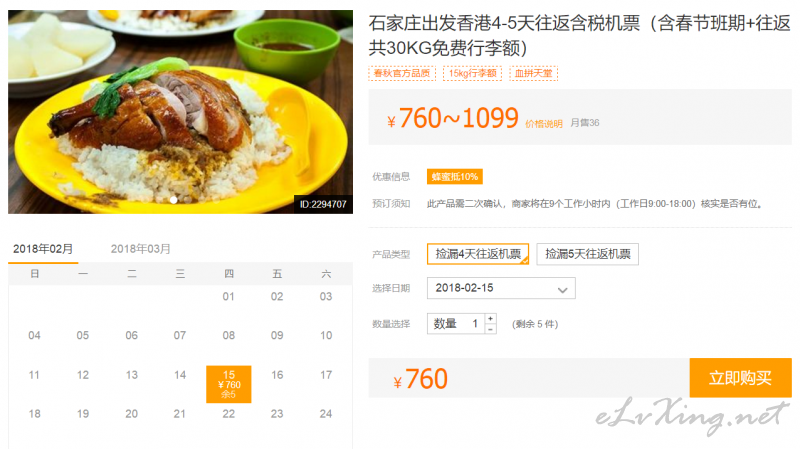Click the 春秋官方品质 tag
The height and width of the screenshot is (449, 800).
point(402,73)
